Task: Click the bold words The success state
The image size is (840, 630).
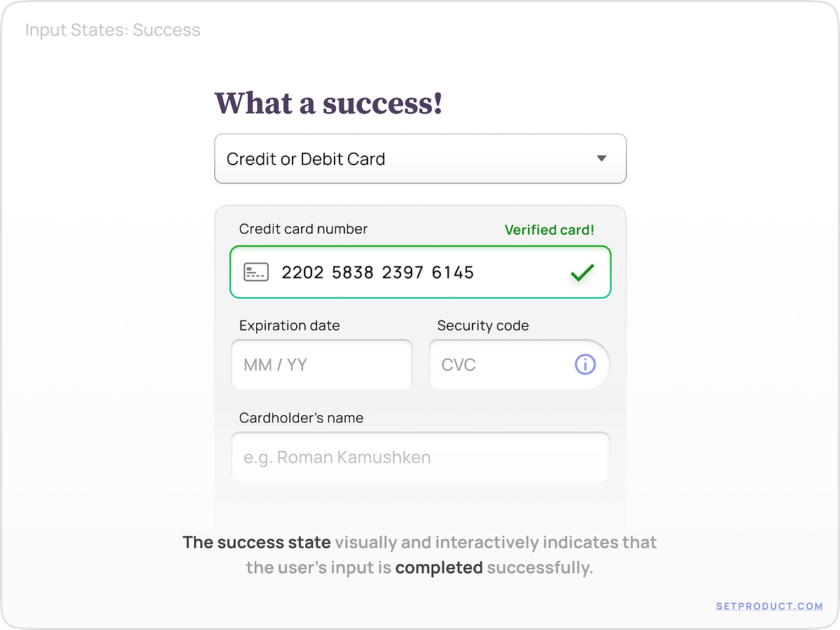Action: click(x=257, y=542)
